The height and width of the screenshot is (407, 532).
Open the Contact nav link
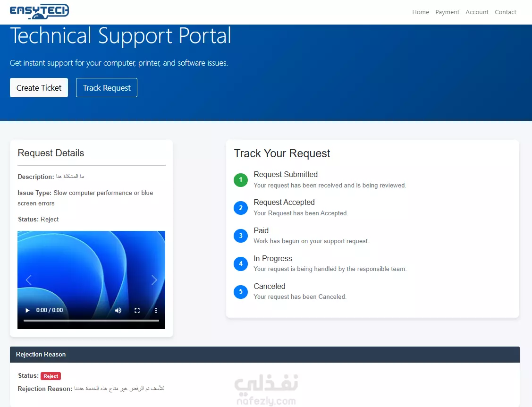(505, 12)
